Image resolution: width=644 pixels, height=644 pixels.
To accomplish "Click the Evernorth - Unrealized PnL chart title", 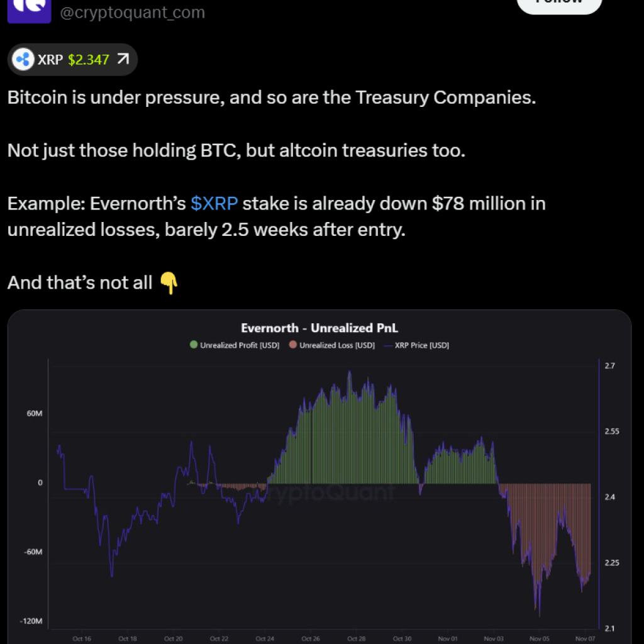I will tap(319, 328).
